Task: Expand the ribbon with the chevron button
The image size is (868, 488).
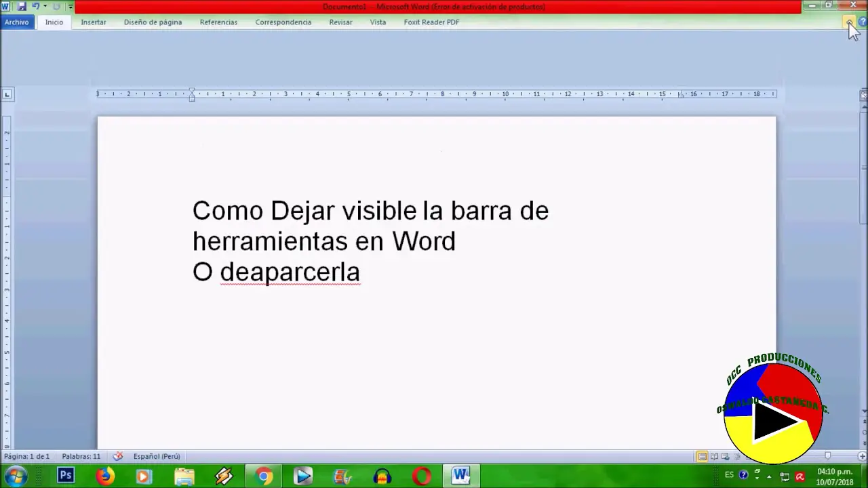Action: (x=850, y=22)
